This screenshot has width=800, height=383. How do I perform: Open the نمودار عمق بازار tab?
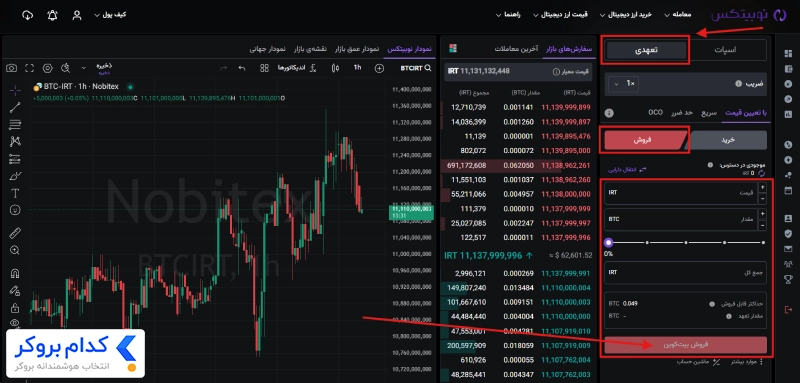357,49
